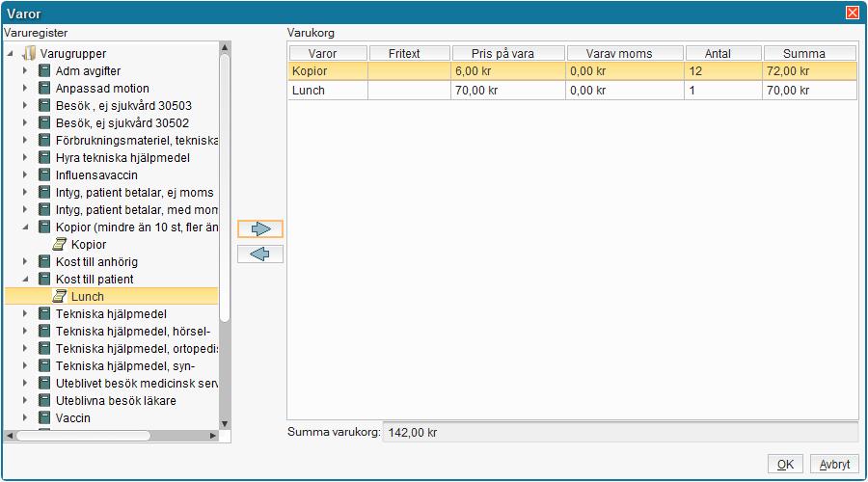Click the Fritext cell of the Lunch row

coord(409,91)
